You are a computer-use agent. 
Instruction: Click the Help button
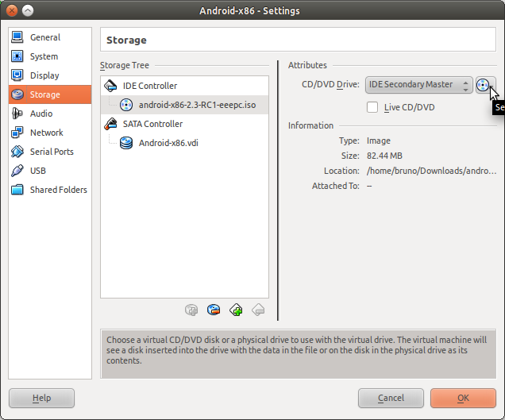pyautogui.click(x=41, y=398)
